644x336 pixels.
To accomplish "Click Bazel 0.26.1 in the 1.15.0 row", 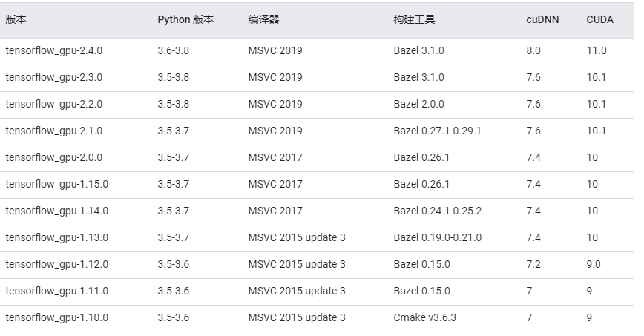I will [421, 184].
